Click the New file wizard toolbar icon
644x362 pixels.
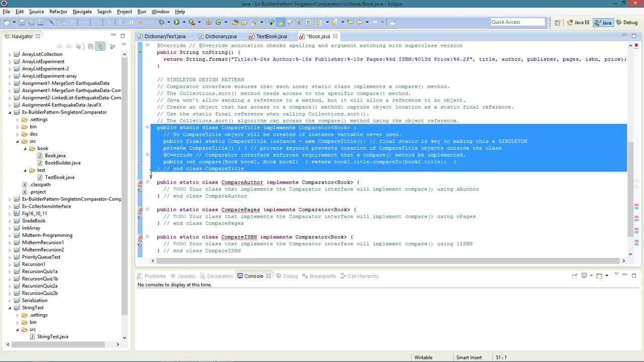tap(7, 22)
